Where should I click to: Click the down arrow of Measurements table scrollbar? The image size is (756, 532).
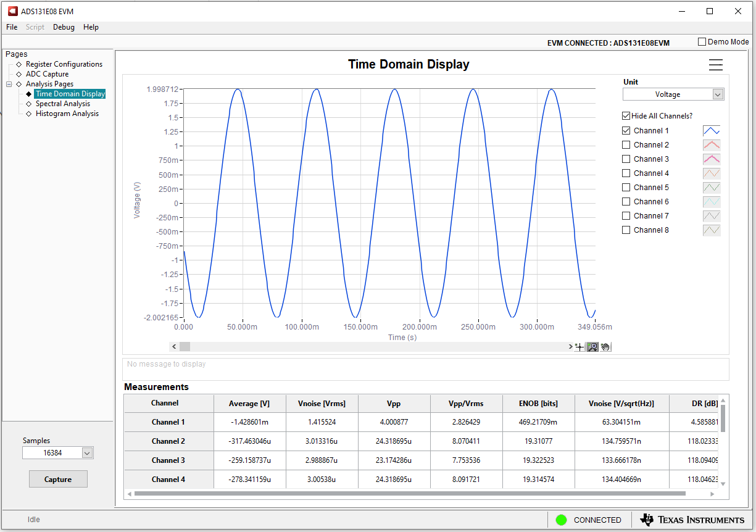[x=723, y=484]
